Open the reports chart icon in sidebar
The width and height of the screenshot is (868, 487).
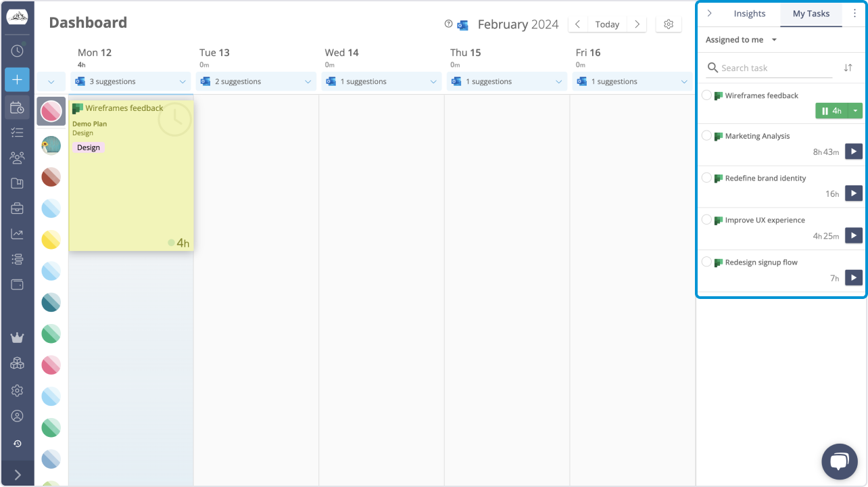click(17, 234)
